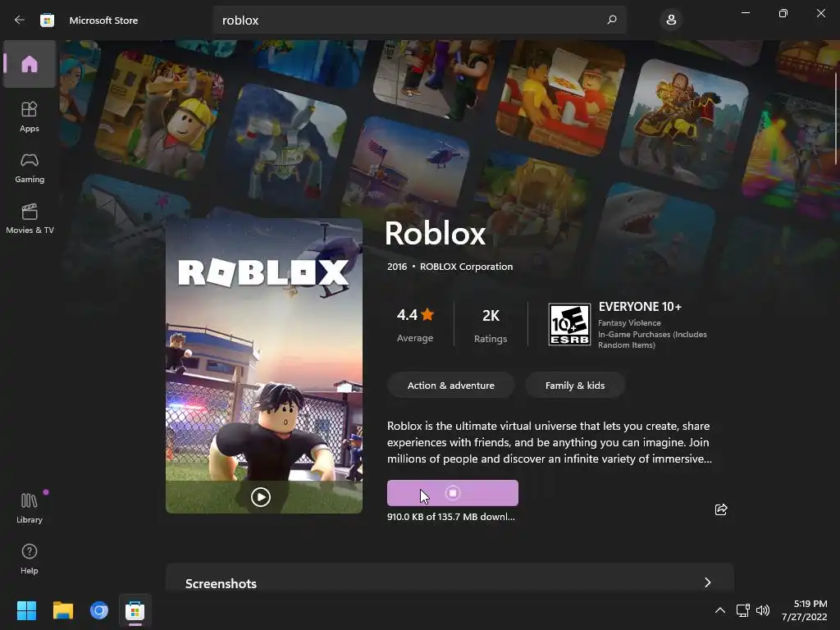Open the Windows Start menu

26,610
